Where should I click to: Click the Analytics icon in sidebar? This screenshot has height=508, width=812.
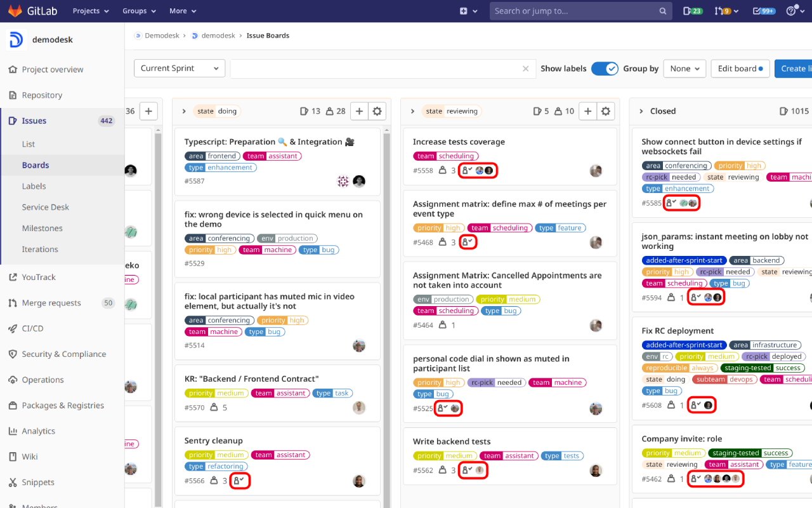click(13, 431)
